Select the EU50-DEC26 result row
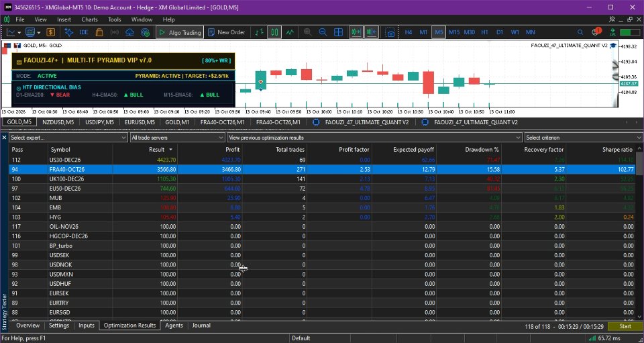 [x=323, y=188]
